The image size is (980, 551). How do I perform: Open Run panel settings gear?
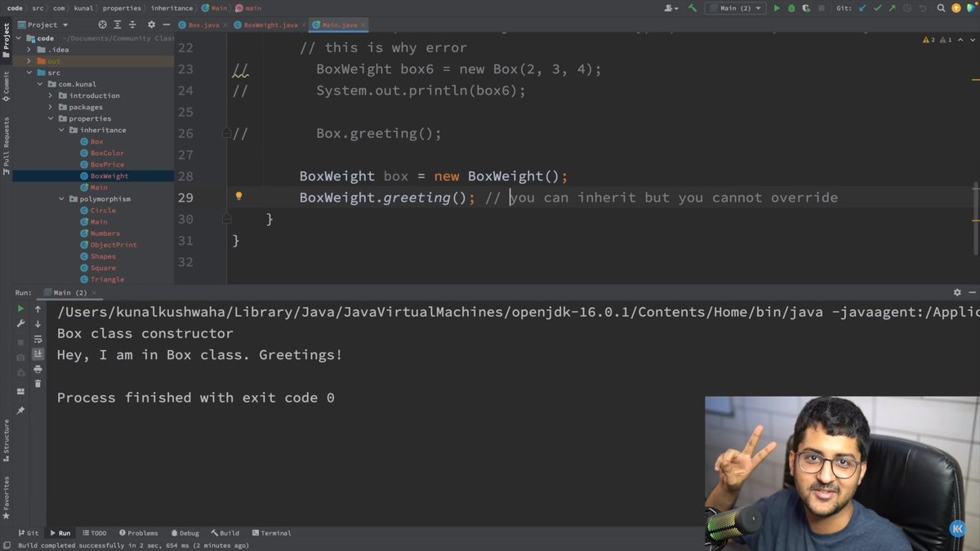point(957,292)
